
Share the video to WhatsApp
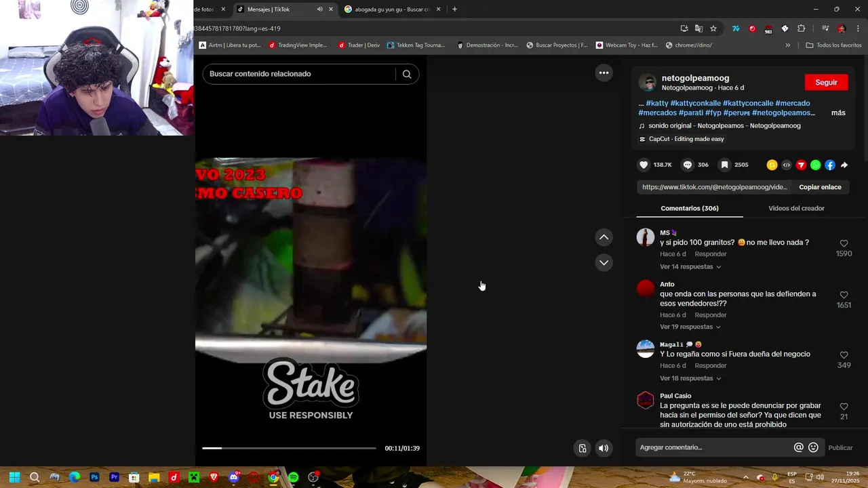tap(815, 165)
